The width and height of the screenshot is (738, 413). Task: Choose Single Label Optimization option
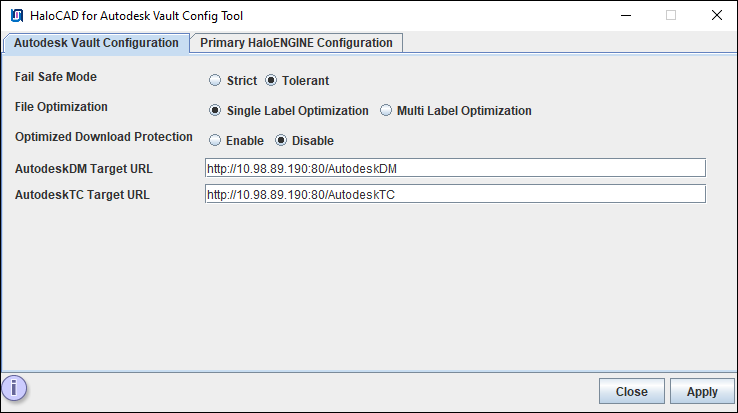[215, 111]
